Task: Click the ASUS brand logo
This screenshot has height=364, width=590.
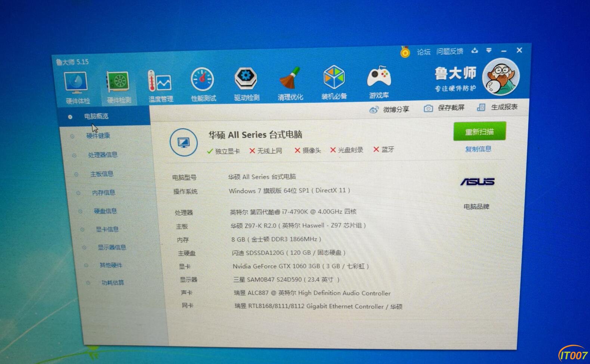Action: (477, 182)
